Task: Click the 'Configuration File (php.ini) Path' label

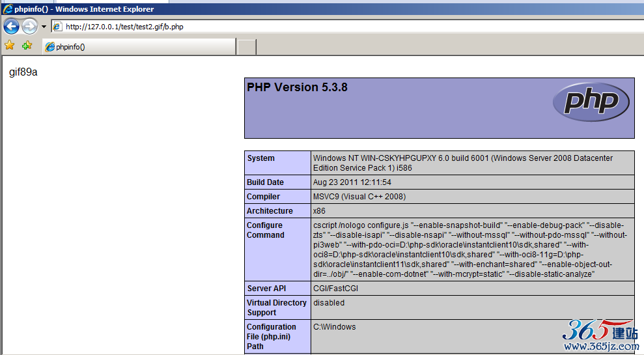Action: coord(272,337)
